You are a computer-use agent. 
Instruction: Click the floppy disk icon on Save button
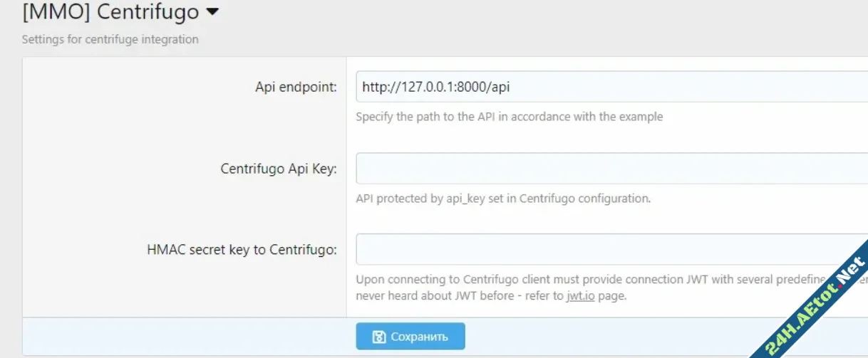(x=380, y=337)
